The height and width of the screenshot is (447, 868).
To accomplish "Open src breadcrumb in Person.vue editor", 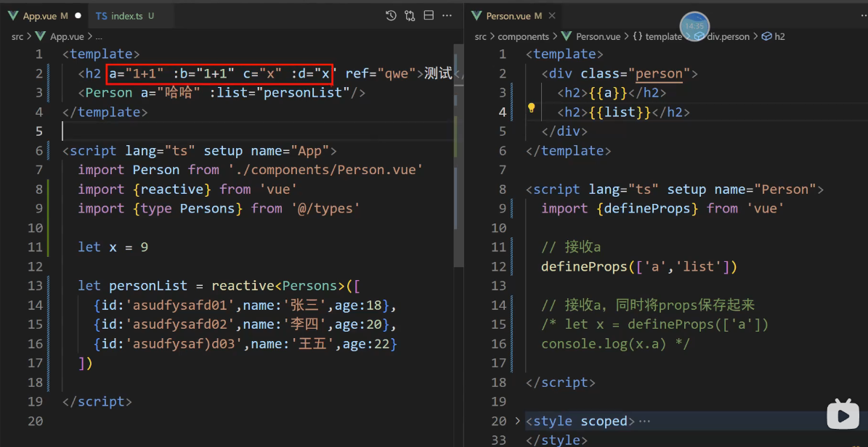I will (x=481, y=36).
